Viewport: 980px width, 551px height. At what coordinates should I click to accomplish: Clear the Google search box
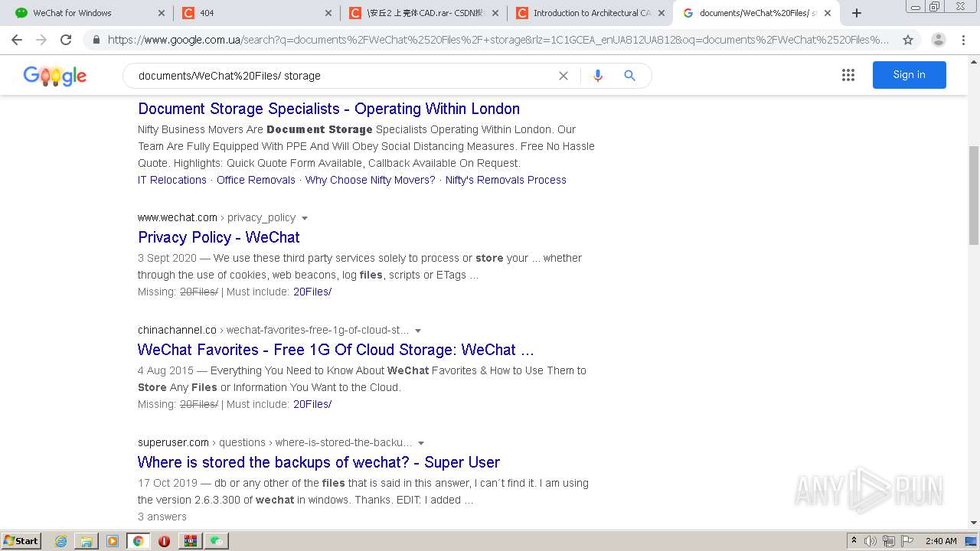563,76
